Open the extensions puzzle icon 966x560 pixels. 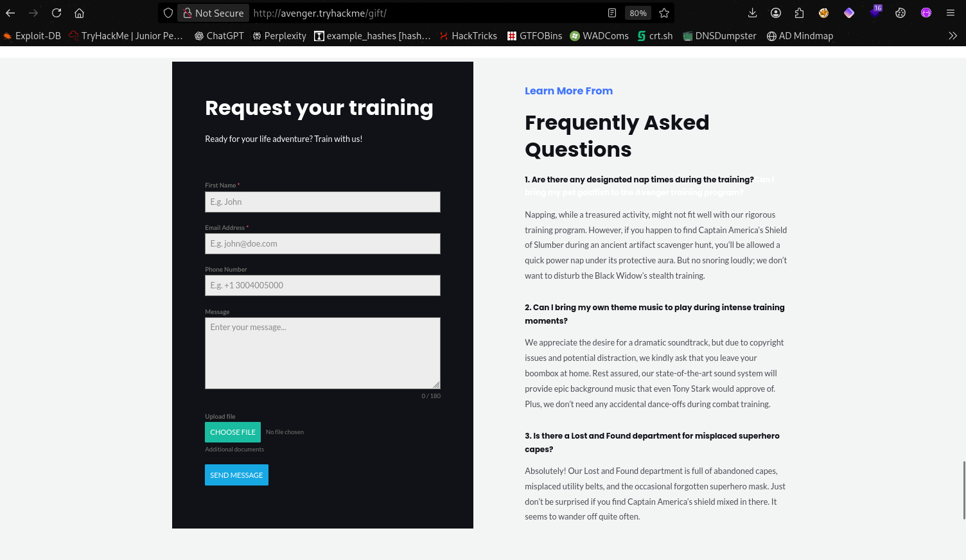[799, 13]
